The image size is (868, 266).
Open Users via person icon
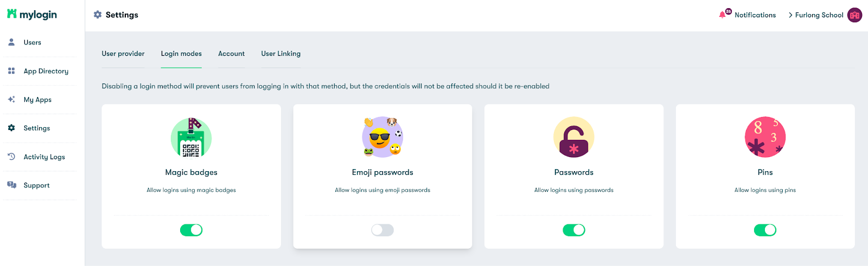[x=11, y=42]
